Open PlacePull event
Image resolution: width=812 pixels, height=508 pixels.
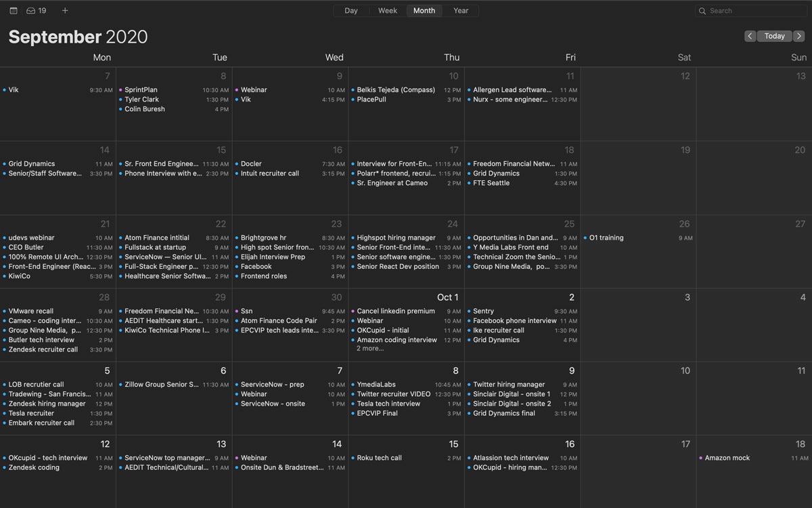point(406,100)
